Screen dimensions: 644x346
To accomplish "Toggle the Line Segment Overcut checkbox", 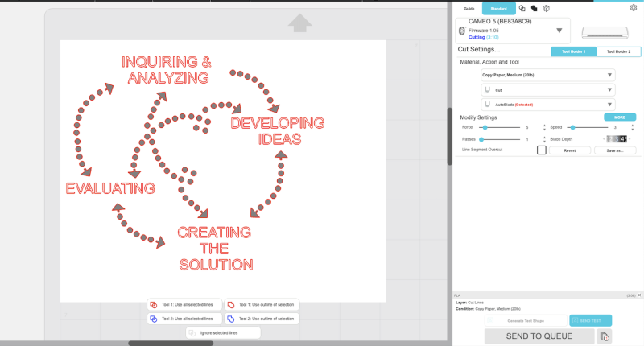I will tap(541, 150).
